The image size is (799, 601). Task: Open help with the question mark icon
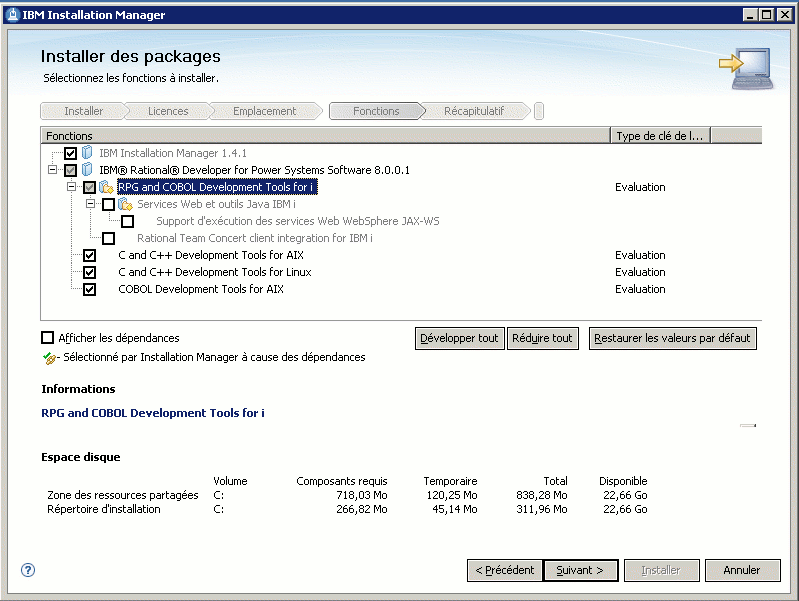[x=28, y=570]
